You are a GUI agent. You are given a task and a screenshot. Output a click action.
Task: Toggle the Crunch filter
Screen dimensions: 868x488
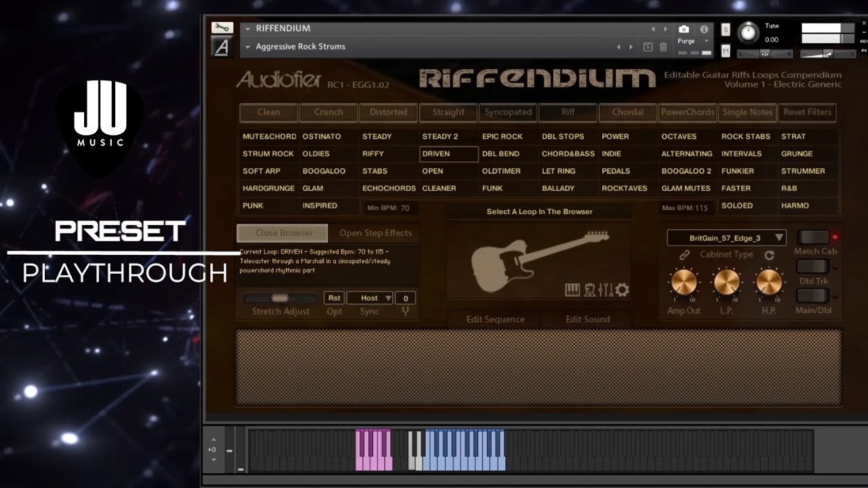[328, 112]
